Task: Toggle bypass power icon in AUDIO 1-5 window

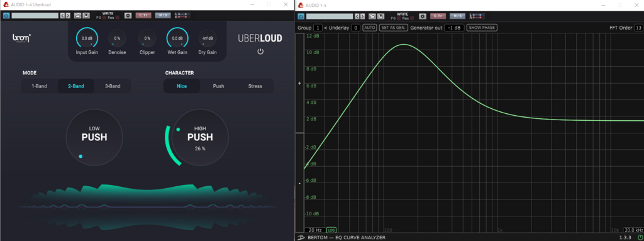Action: pos(301,16)
